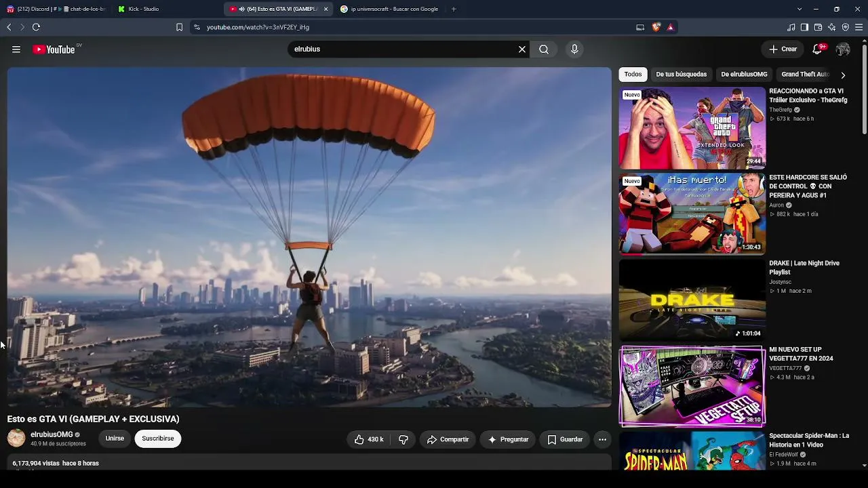Show more filter chips with the arrow
The width and height of the screenshot is (868, 488).
(843, 75)
